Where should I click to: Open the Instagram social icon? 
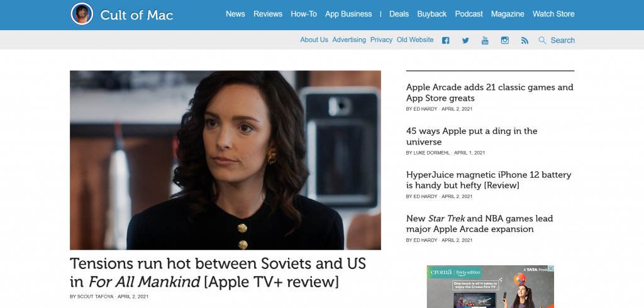[x=505, y=40]
